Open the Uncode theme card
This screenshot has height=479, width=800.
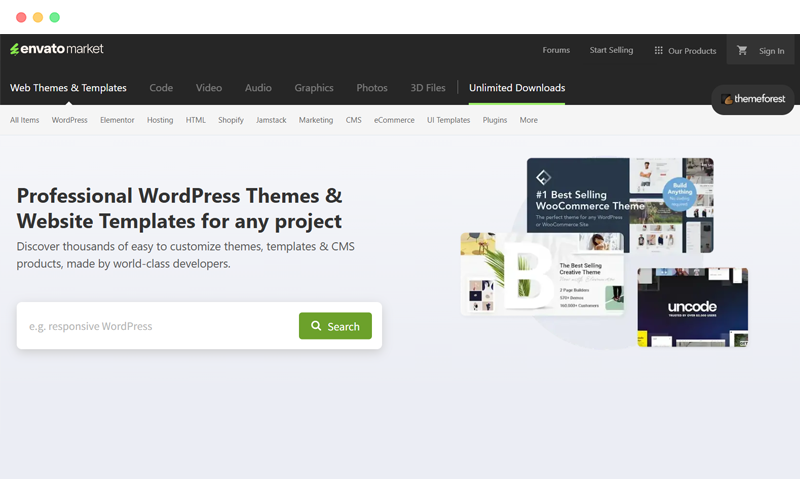tap(692, 308)
